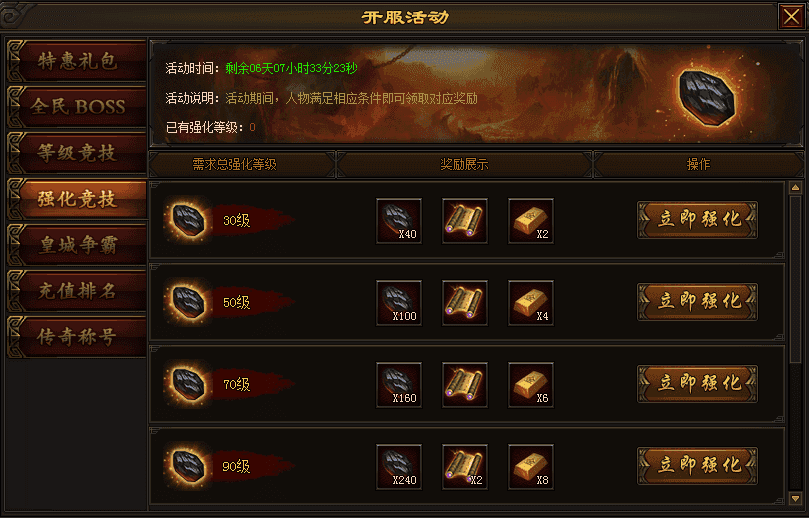Open the 充值排名 tab
809x518 pixels.
[x=77, y=291]
